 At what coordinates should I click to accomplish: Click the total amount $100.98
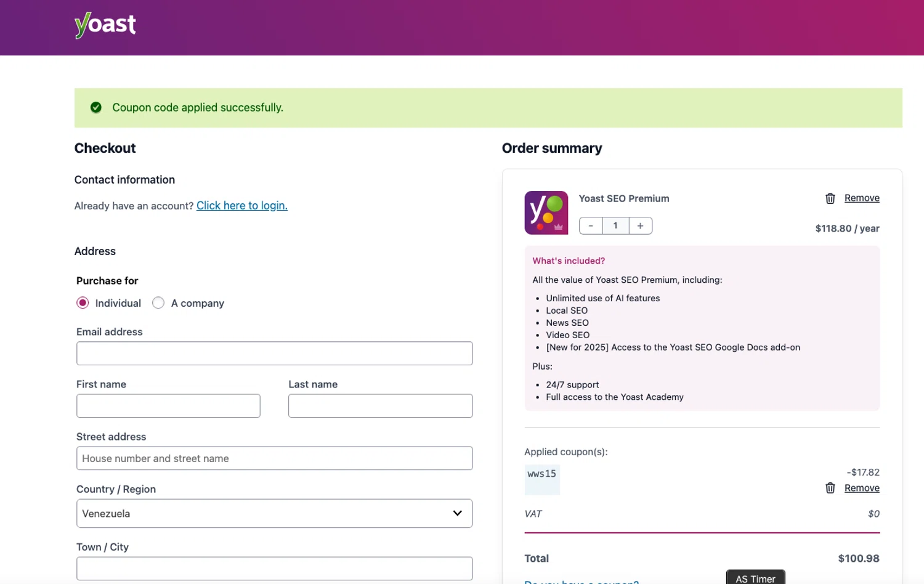pos(859,558)
